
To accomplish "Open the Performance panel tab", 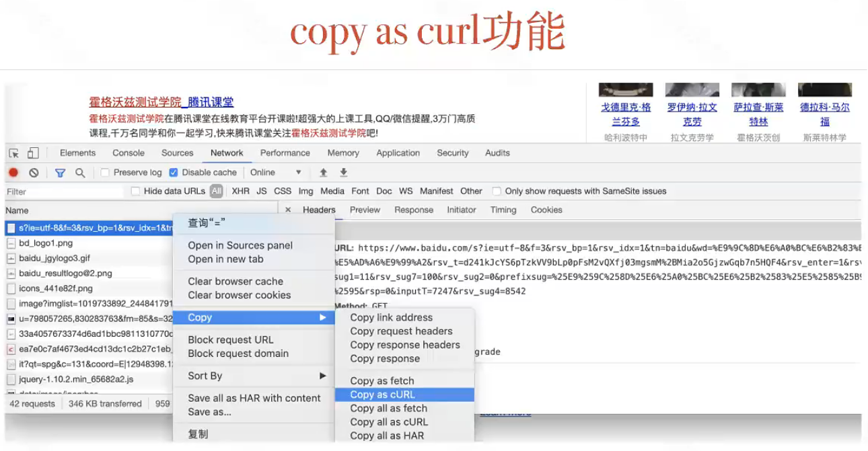I will (285, 153).
